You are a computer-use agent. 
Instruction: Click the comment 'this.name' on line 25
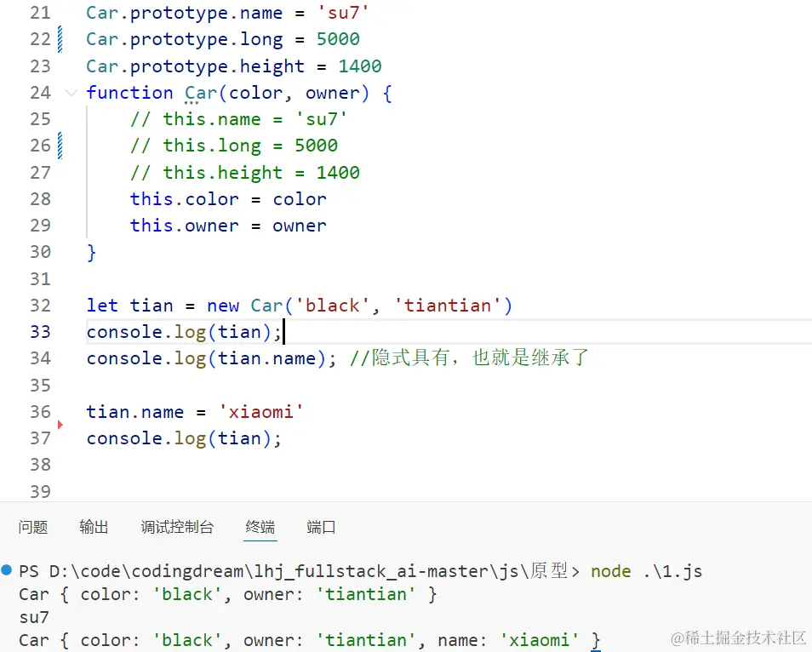click(x=212, y=120)
